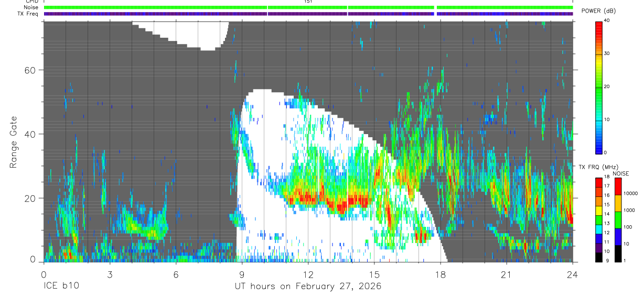The height and width of the screenshot is (297, 644).
Task: Click the green Noise status bar above the plot
Action: [x=308, y=7]
